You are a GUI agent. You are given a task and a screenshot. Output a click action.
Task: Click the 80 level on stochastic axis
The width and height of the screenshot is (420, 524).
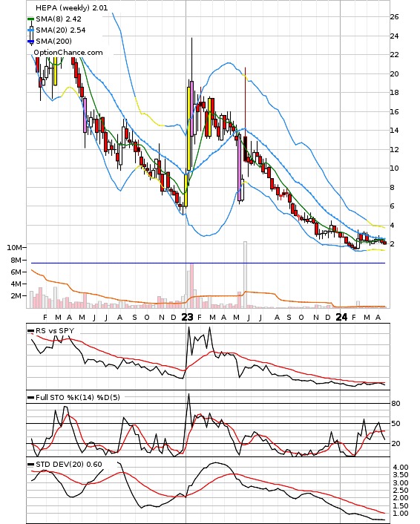point(396,403)
